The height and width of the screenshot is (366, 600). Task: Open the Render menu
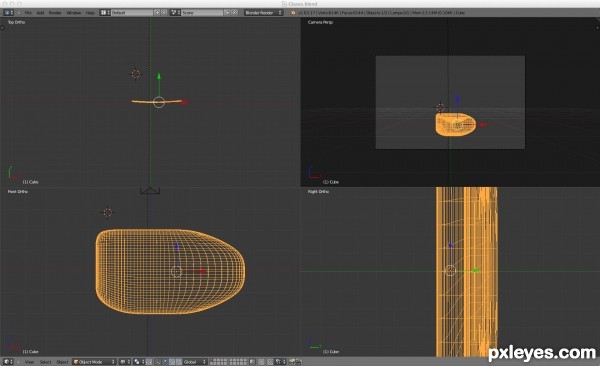click(x=55, y=13)
